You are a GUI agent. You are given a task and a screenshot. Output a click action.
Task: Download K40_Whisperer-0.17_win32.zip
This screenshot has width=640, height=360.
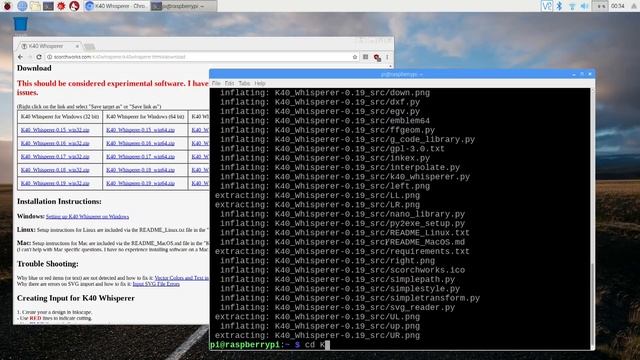[55, 156]
